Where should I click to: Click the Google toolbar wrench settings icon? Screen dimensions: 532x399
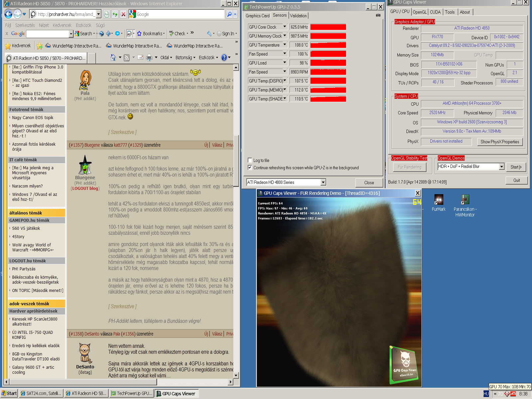pyautogui.click(x=209, y=34)
